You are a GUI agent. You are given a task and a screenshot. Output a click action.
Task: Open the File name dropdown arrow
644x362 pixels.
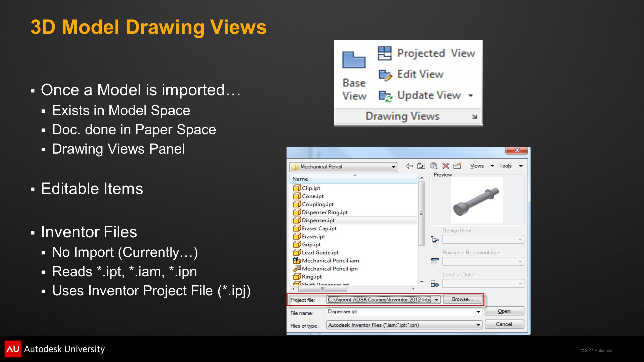(478, 312)
